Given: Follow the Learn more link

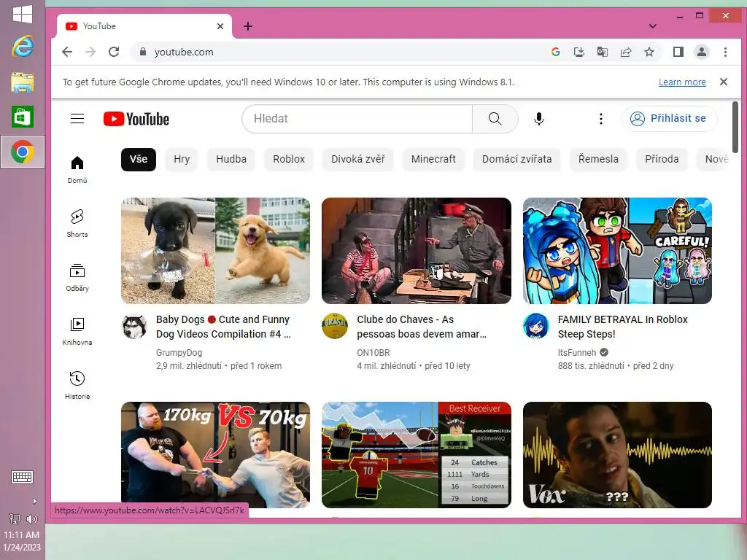Looking at the screenshot, I should [x=682, y=82].
